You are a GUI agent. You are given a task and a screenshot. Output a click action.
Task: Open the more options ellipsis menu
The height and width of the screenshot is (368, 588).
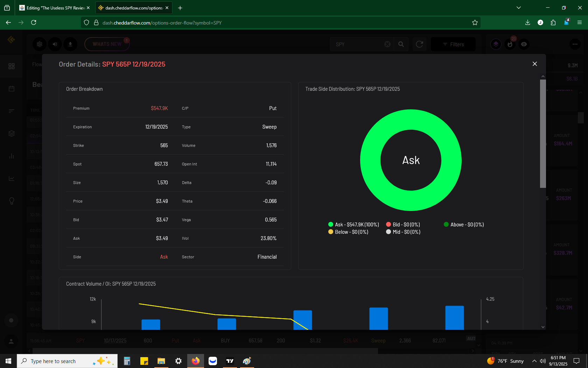575,44
